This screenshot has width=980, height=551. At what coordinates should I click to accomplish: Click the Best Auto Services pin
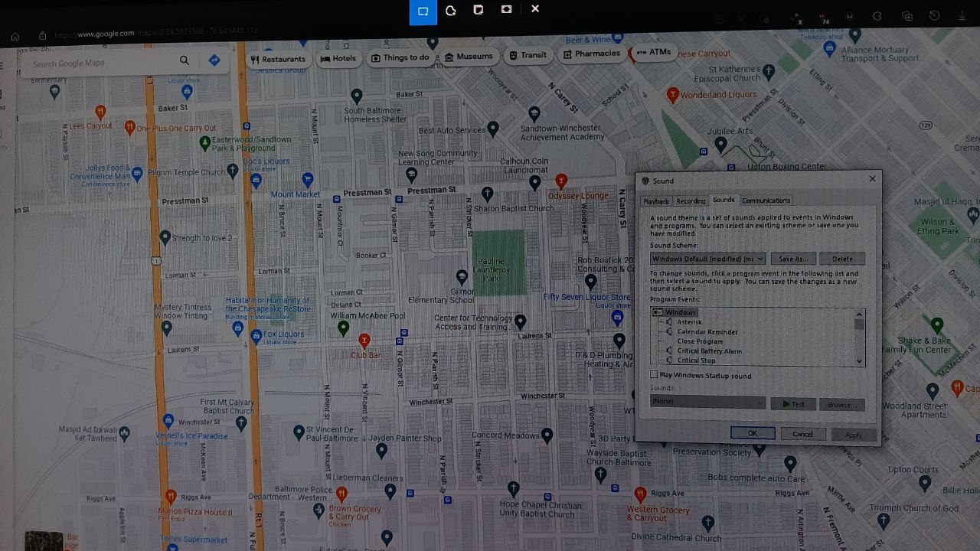(x=493, y=129)
